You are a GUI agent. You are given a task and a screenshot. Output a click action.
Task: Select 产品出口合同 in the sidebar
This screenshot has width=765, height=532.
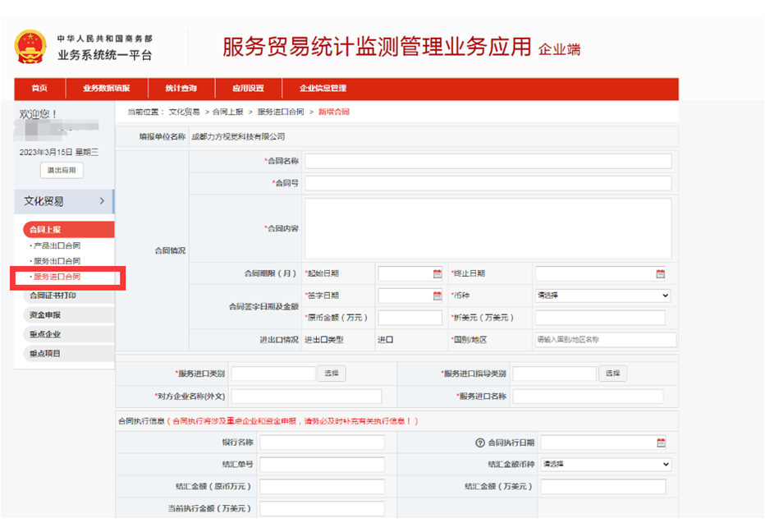coord(56,245)
